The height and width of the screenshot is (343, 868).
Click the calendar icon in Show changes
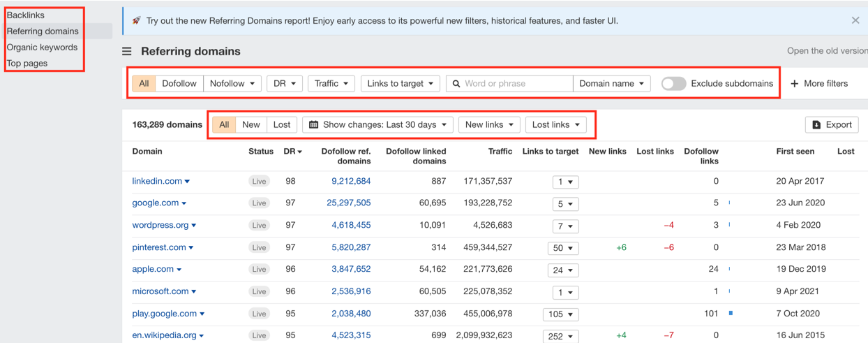(314, 125)
